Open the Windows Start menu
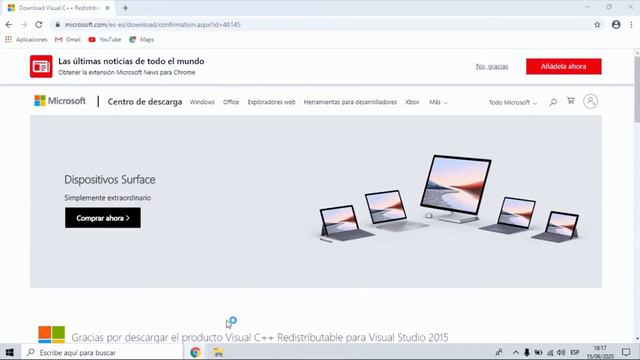The width and height of the screenshot is (640, 360). click(x=9, y=352)
